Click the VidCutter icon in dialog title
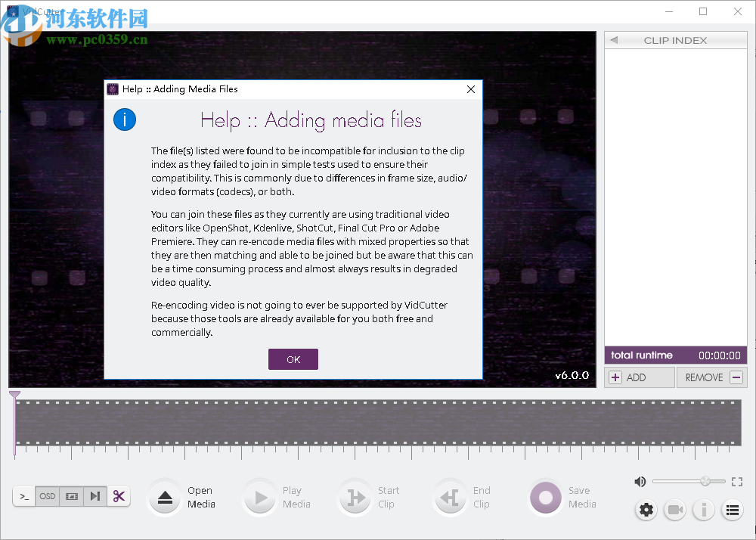Screen dimensions: 756x540 [113, 89]
